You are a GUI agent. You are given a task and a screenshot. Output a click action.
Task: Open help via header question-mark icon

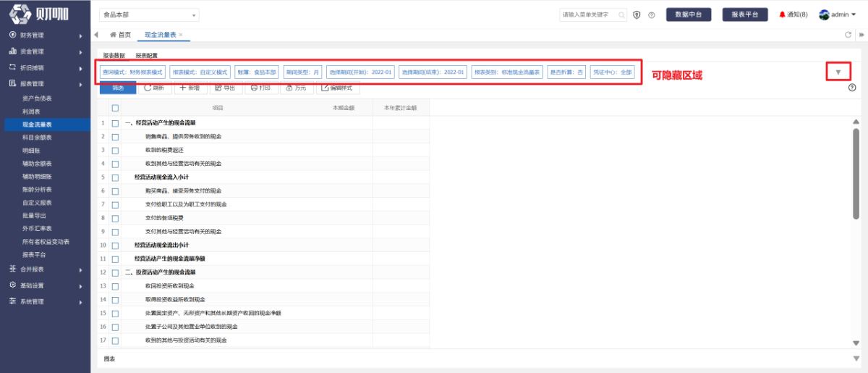tap(652, 14)
